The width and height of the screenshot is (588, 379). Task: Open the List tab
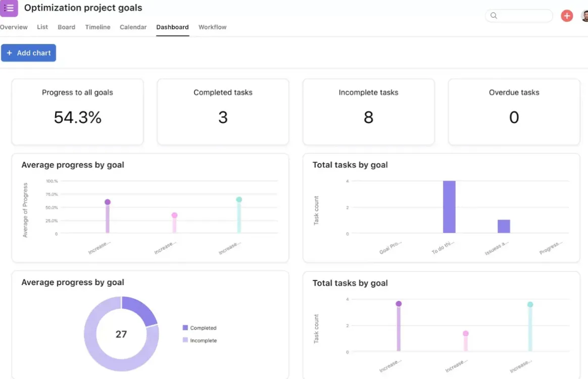[x=42, y=27]
